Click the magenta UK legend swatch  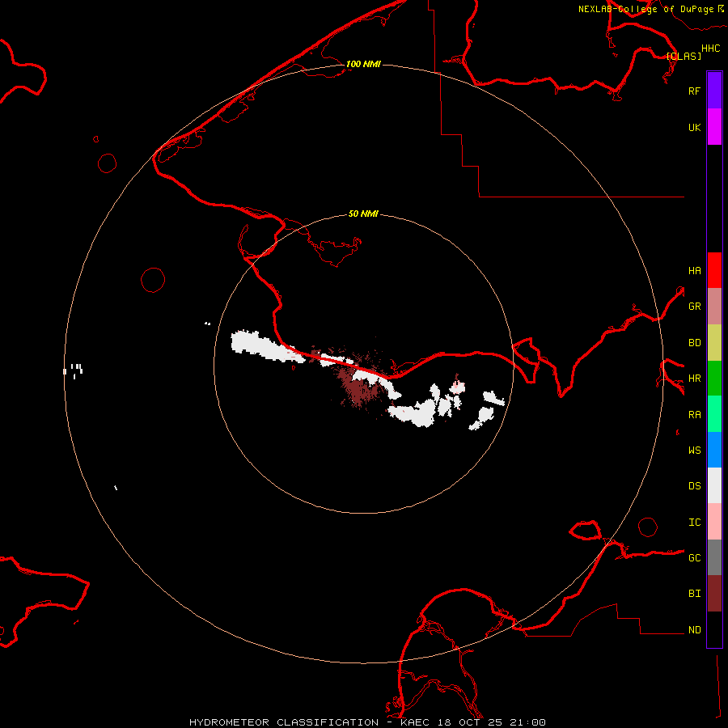tap(714, 127)
